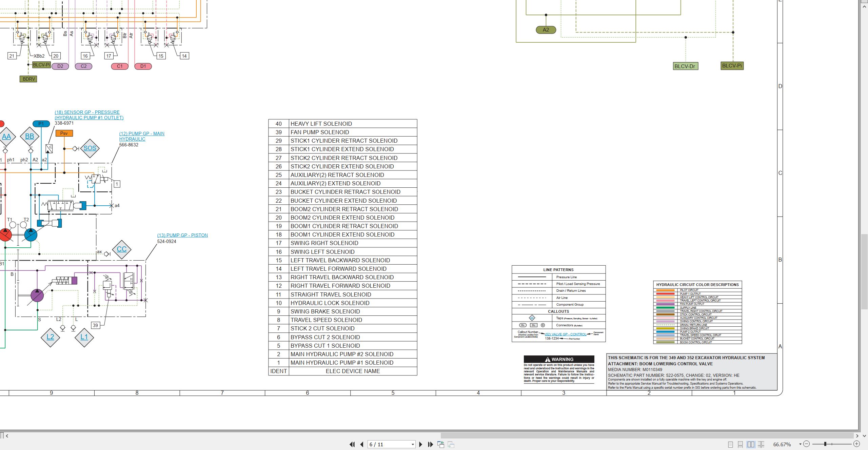Screen dimensions: 868x450
Task: Click the L1 tap diamond
Action: pyautogui.click(x=84, y=337)
